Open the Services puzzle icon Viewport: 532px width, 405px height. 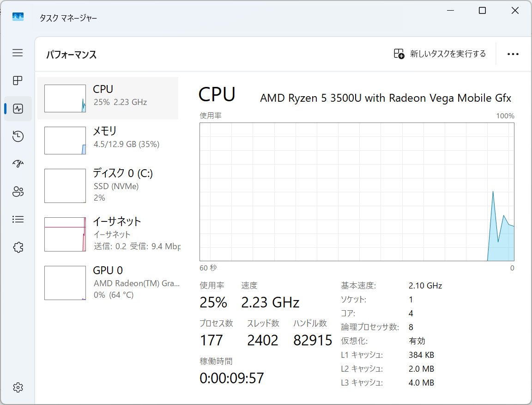[18, 247]
